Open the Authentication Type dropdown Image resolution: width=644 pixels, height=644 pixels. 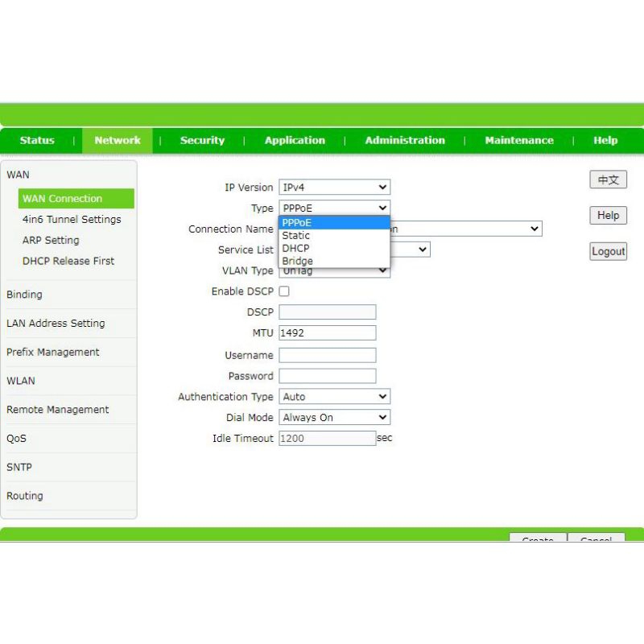click(334, 397)
